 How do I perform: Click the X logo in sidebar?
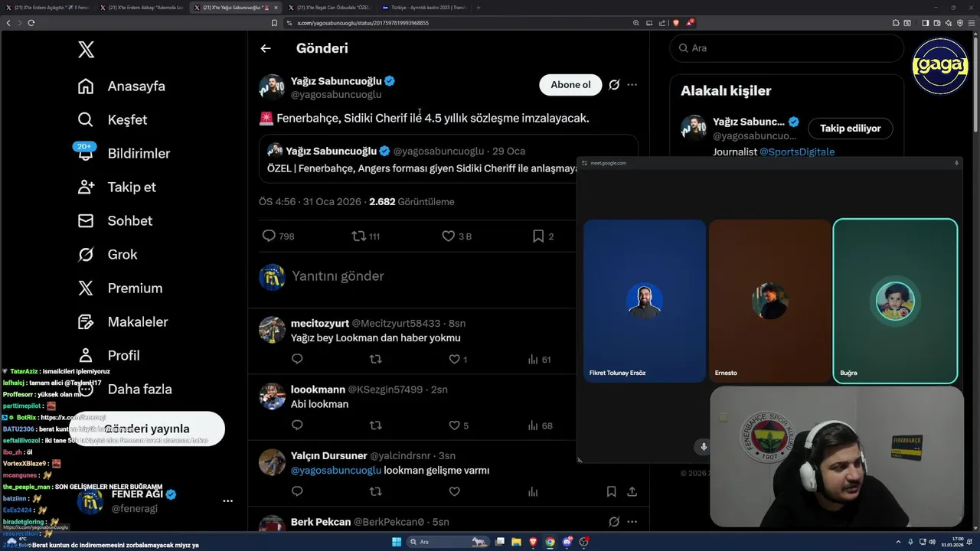click(86, 50)
